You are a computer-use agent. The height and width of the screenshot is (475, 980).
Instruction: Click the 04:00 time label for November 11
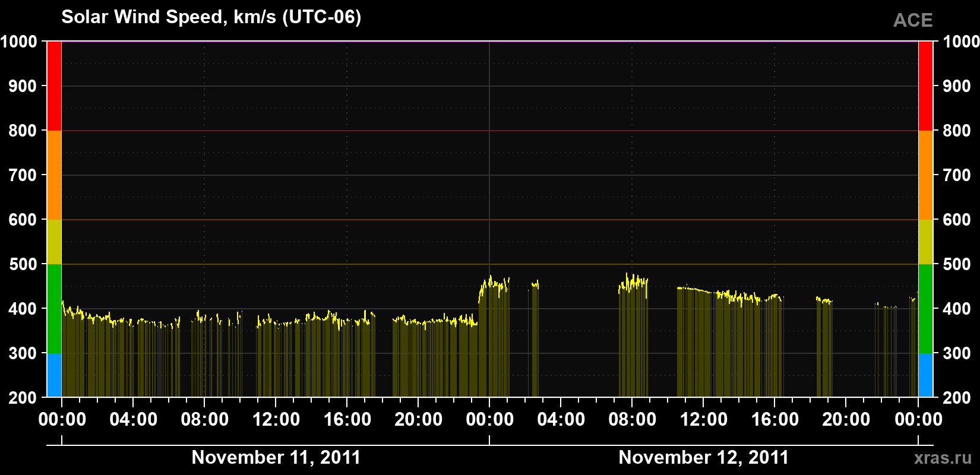coord(134,420)
